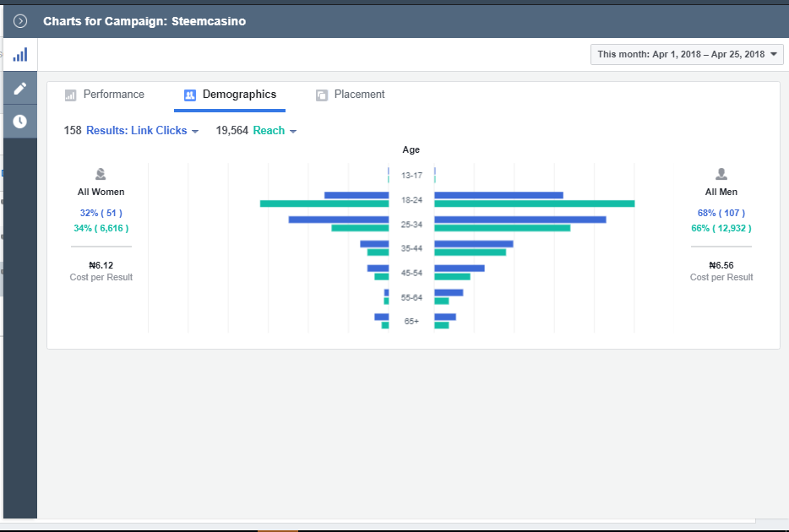Open the date range dropdown

click(687, 54)
